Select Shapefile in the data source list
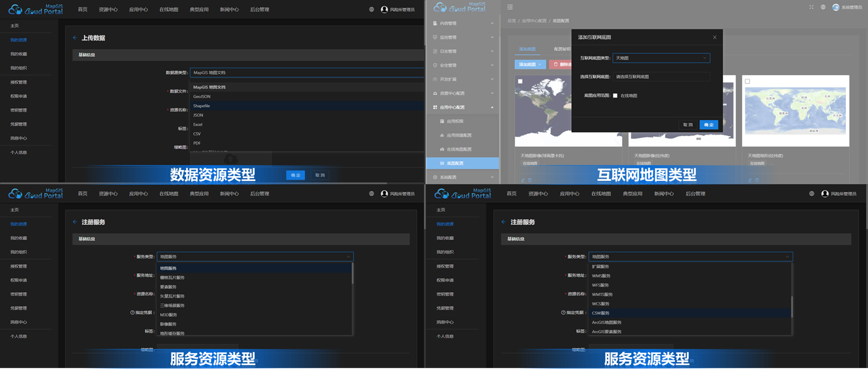 [307, 106]
